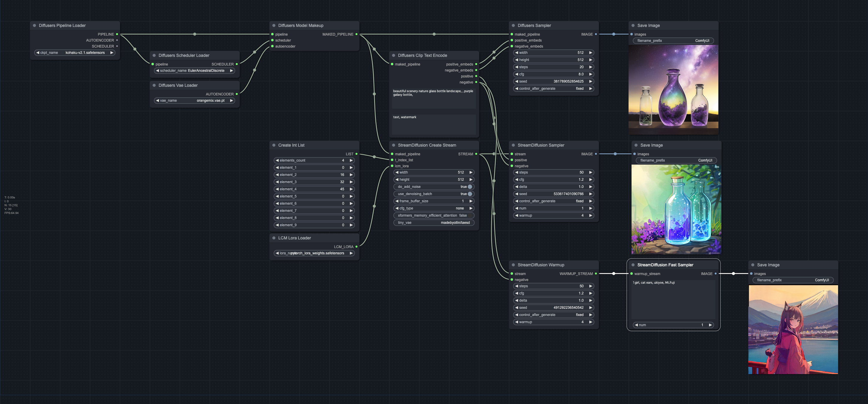868x404 pixels.
Task: Click the Diffusers Sampler node collapse dot
Action: click(513, 26)
